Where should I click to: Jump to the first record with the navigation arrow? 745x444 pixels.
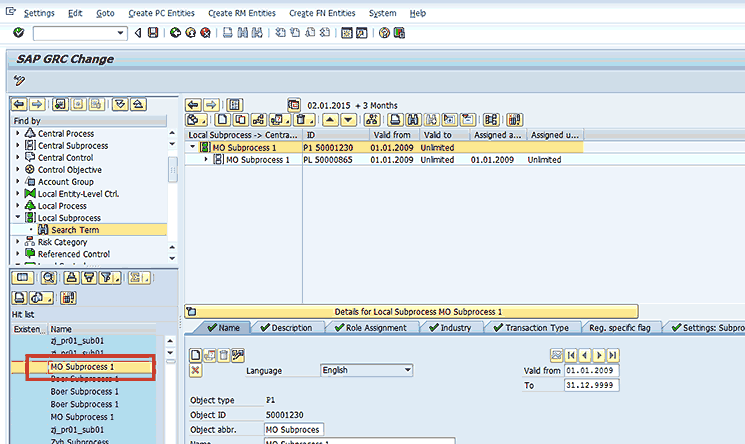click(x=571, y=355)
